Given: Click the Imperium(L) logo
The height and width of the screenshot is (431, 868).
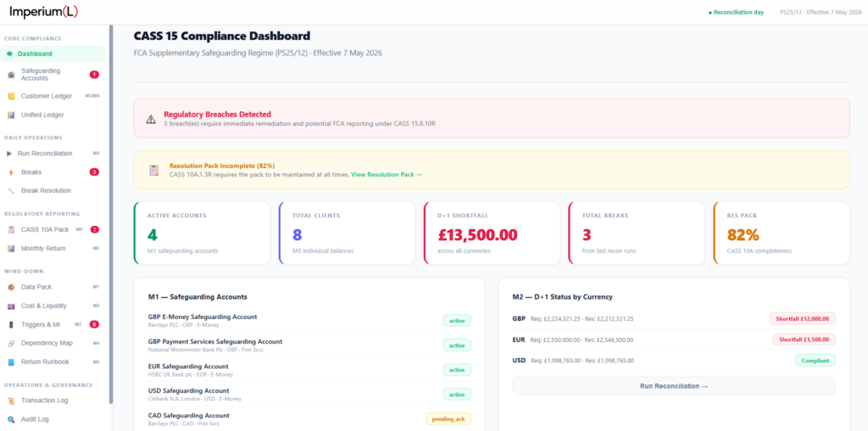Looking at the screenshot, I should pos(44,12).
